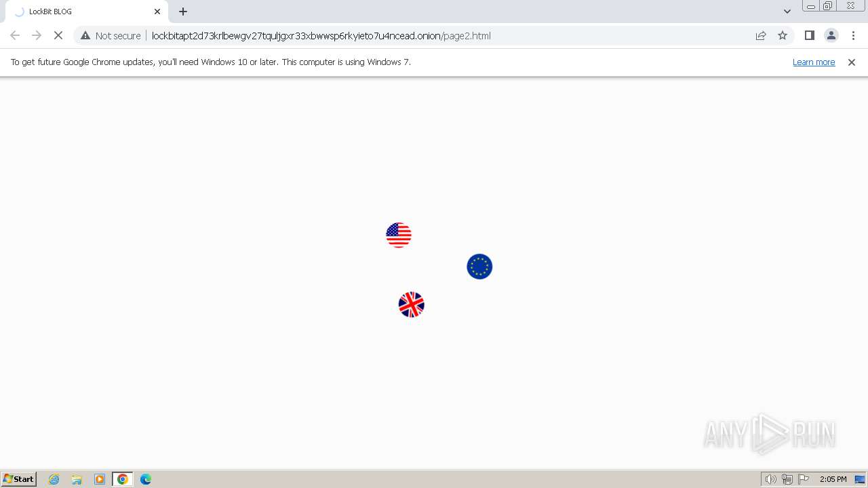
Task: Go back to the previous page
Action: tap(15, 35)
